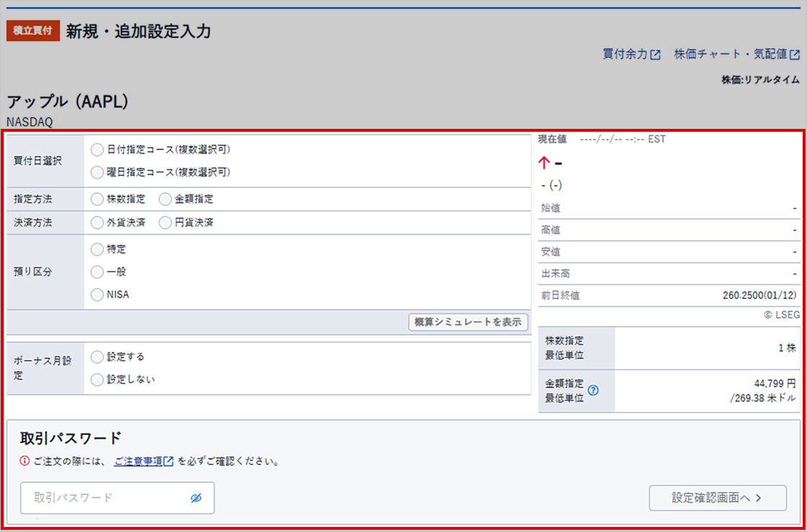This screenshot has width=807, height=532.
Task: Choose 特定 account type
Action: point(97,249)
